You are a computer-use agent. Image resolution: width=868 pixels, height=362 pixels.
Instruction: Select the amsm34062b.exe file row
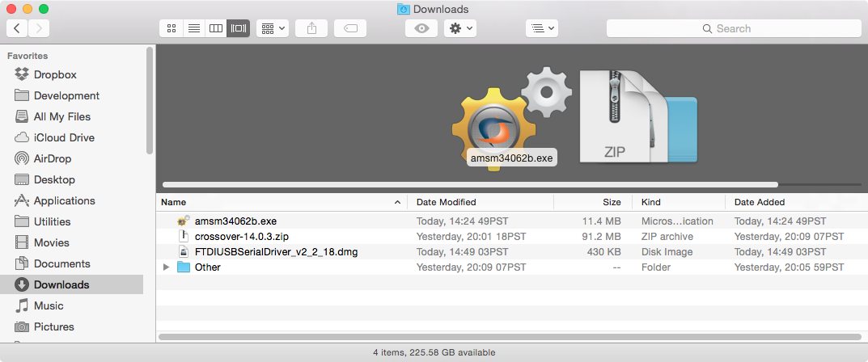click(x=512, y=221)
